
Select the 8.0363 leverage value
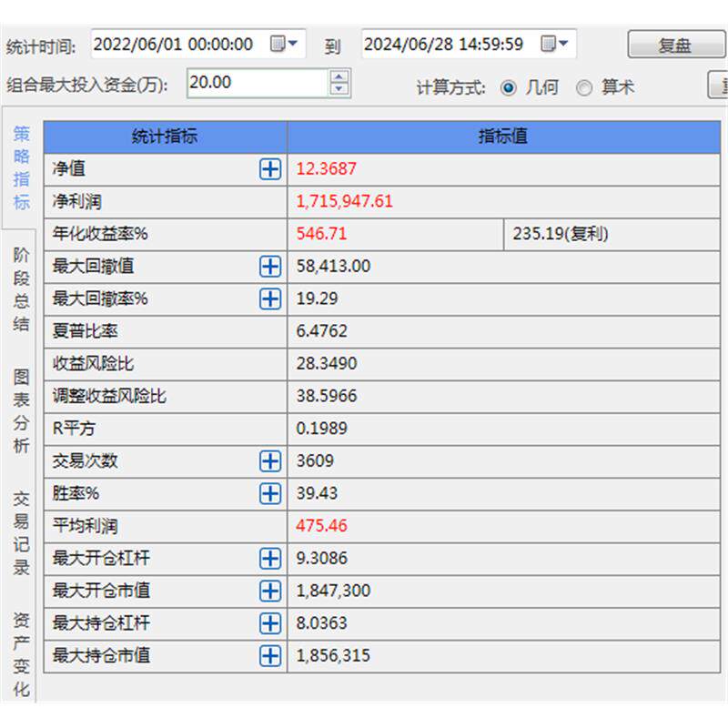(504, 623)
